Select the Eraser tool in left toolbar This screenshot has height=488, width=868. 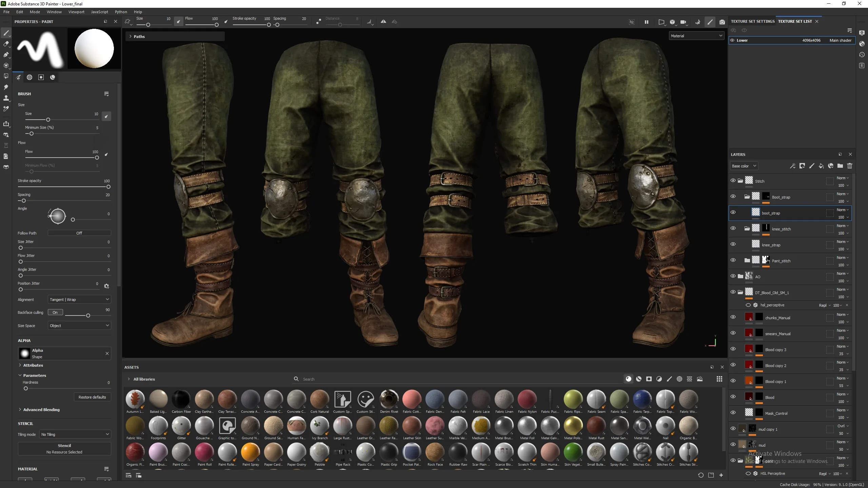pos(6,44)
